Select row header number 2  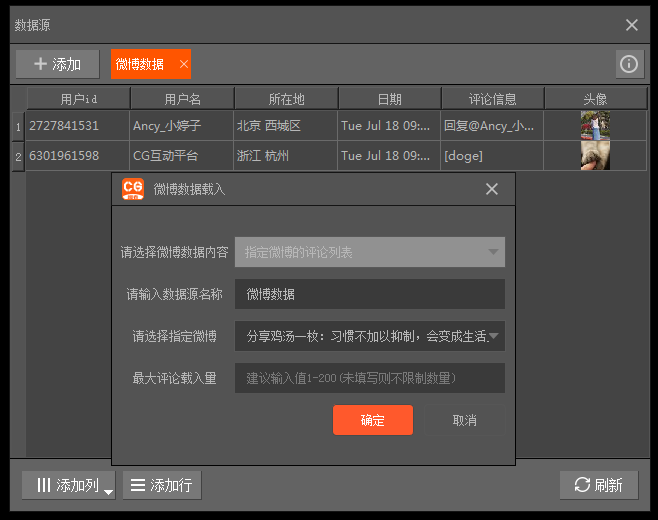[x=18, y=157]
